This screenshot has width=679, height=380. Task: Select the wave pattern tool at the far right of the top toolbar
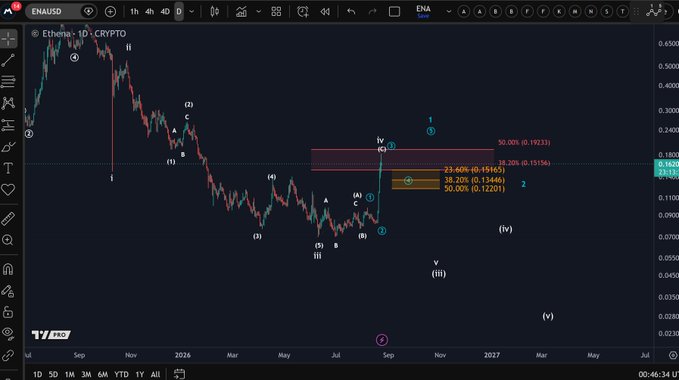[x=654, y=11]
